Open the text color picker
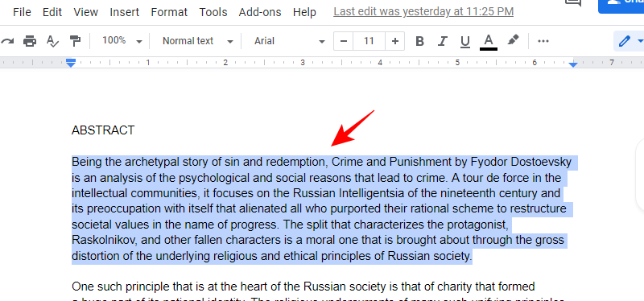 coord(489,42)
